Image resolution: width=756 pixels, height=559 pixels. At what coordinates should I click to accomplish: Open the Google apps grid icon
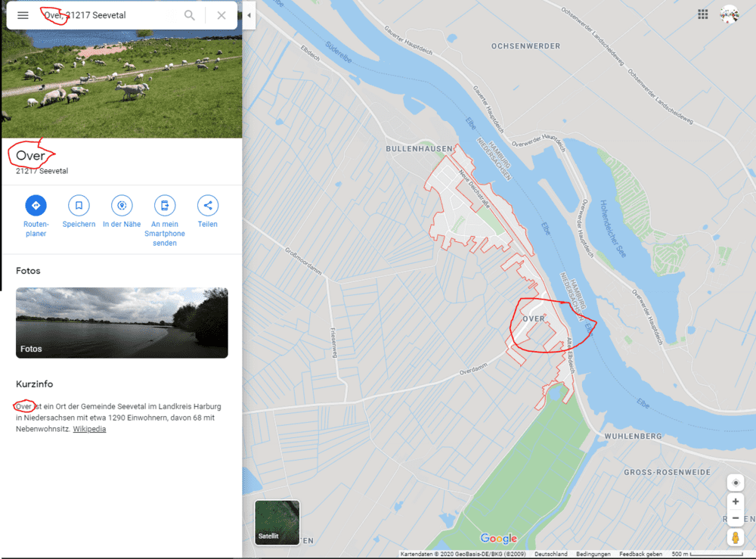703,14
